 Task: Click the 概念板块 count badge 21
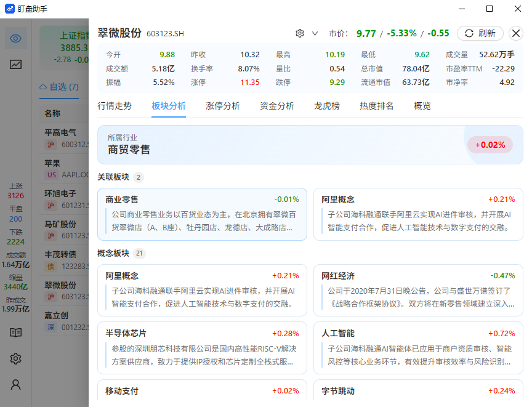pyautogui.click(x=139, y=253)
